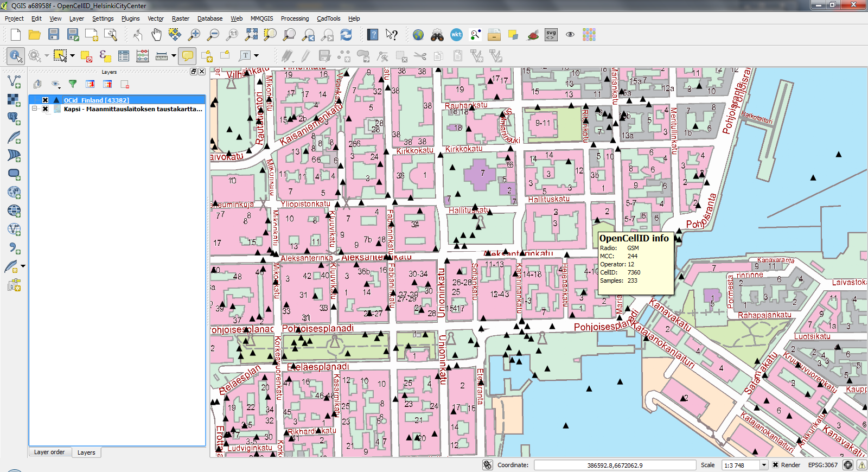Screen dimensions: 868x472
Task: Collapse the Kapsi layer tree node
Action: (35, 109)
